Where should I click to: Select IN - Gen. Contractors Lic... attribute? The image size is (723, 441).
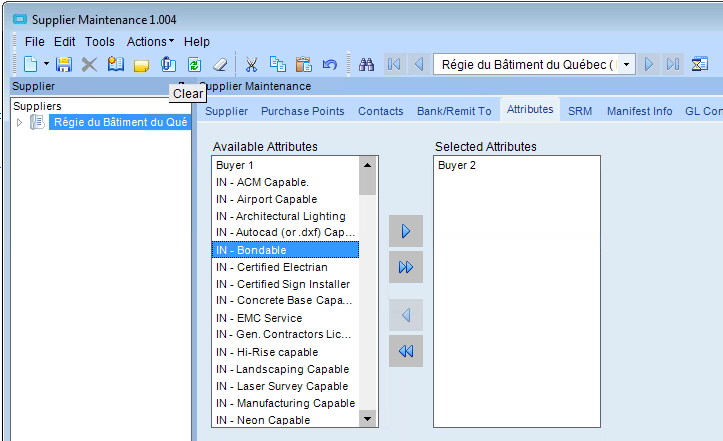(285, 334)
